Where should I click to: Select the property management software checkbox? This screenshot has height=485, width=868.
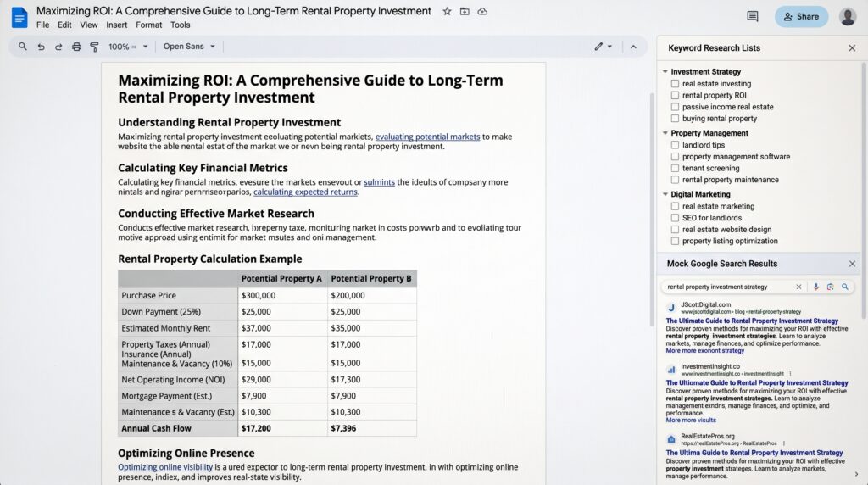pyautogui.click(x=675, y=157)
